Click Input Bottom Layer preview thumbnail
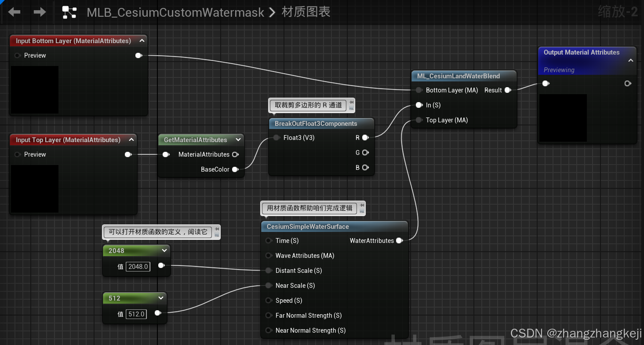Screen dimensions: 644x345 (x=35, y=89)
